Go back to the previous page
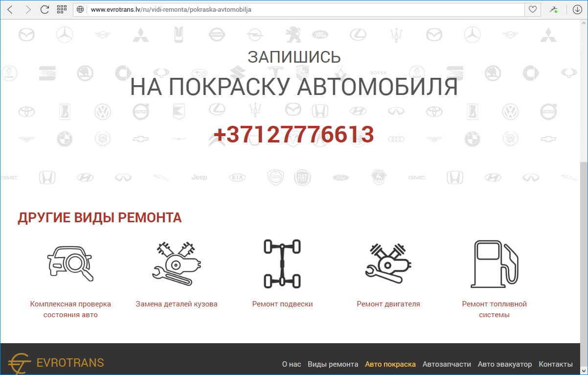 pyautogui.click(x=10, y=9)
